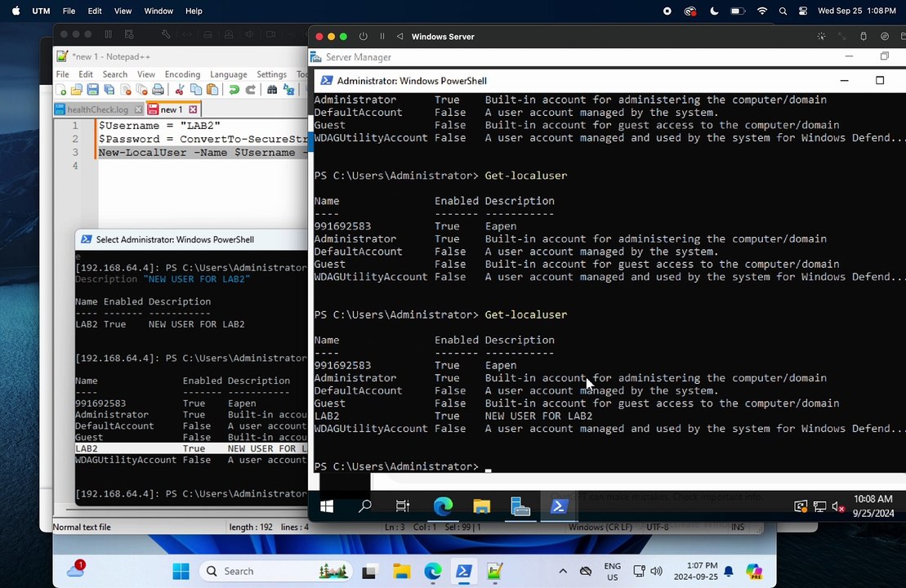Click the power icon in Windows Server VM toolbar
Image resolution: width=906 pixels, height=588 pixels.
point(363,37)
